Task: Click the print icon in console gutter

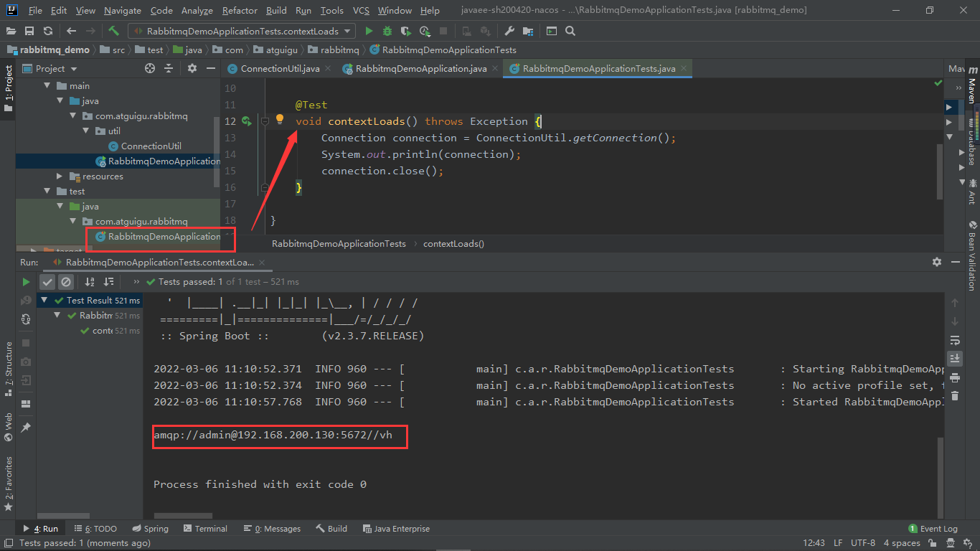Action: 954,377
